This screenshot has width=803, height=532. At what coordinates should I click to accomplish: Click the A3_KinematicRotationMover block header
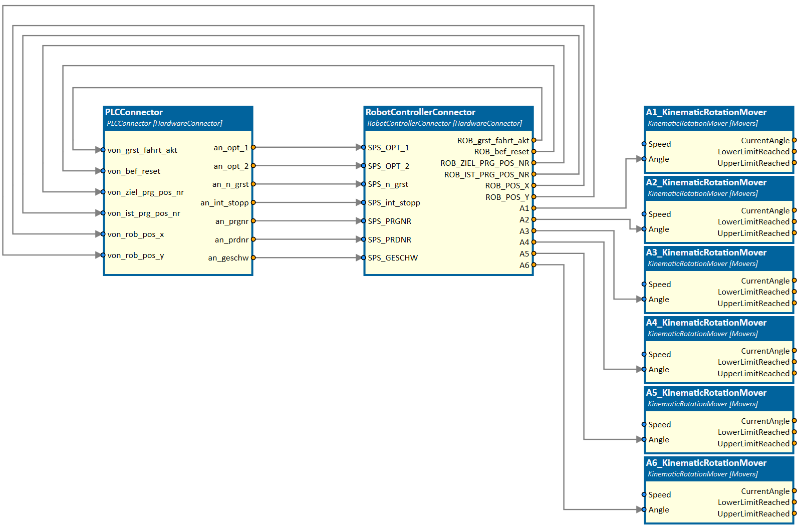coord(719,258)
